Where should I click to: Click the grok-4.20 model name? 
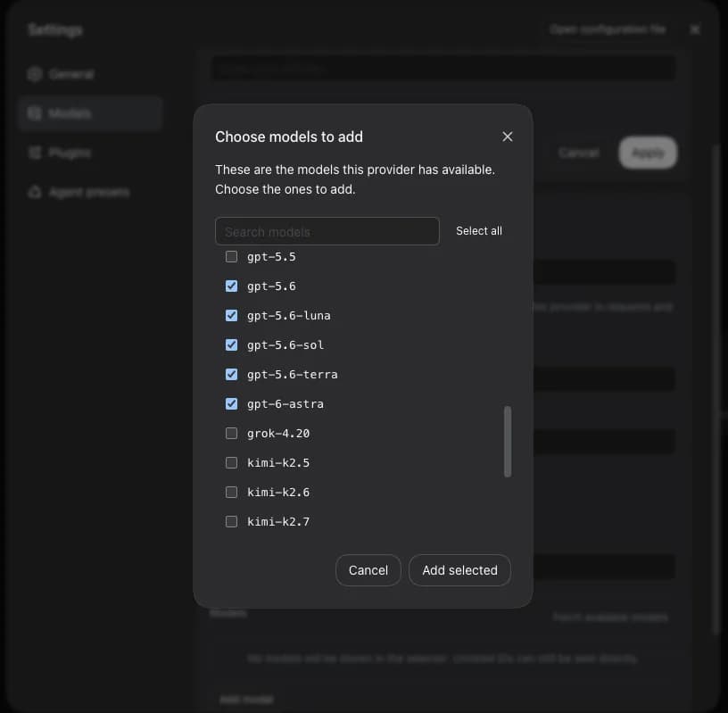point(278,434)
